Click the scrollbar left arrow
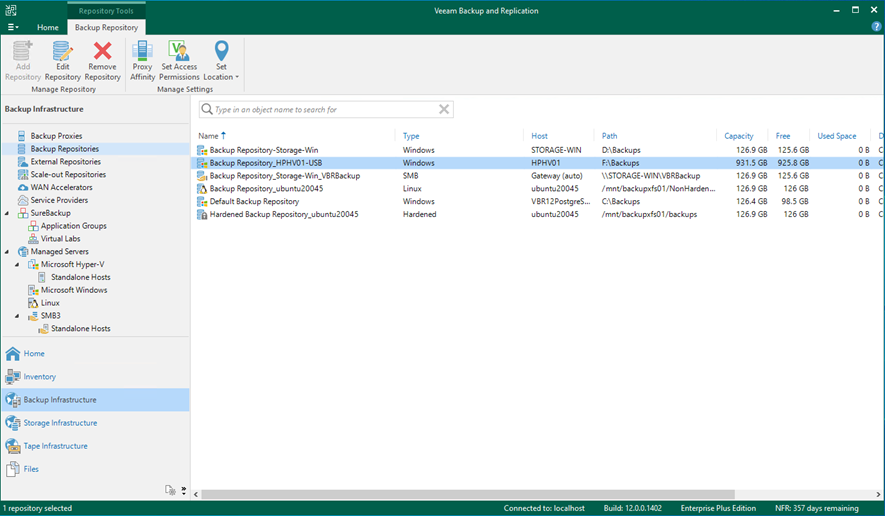The height and width of the screenshot is (516, 885). 196,495
